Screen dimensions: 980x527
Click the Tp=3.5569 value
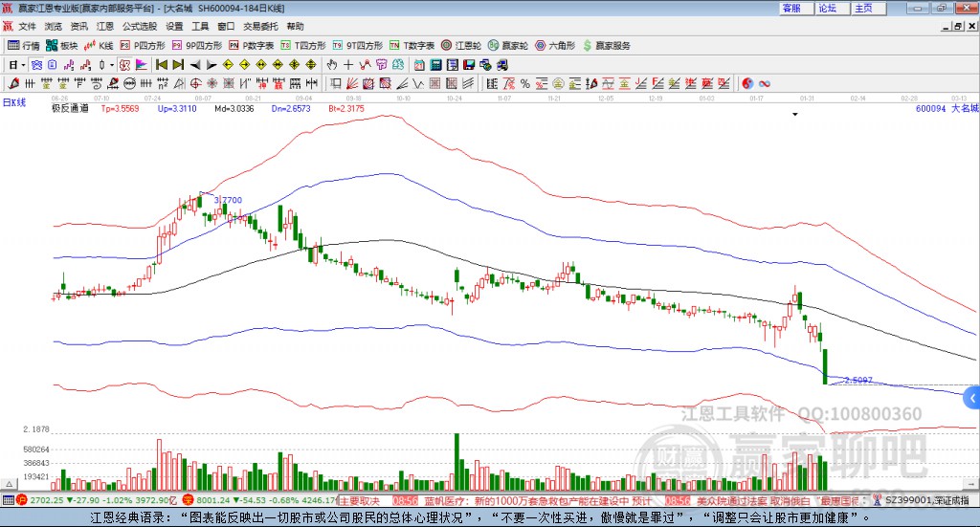click(x=120, y=108)
